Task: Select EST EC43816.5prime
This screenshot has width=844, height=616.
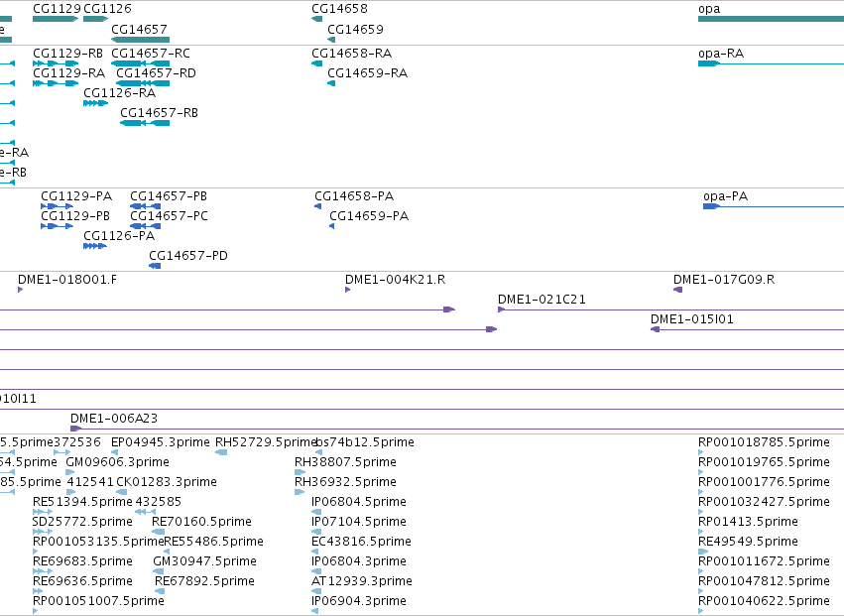Action: 361,542
